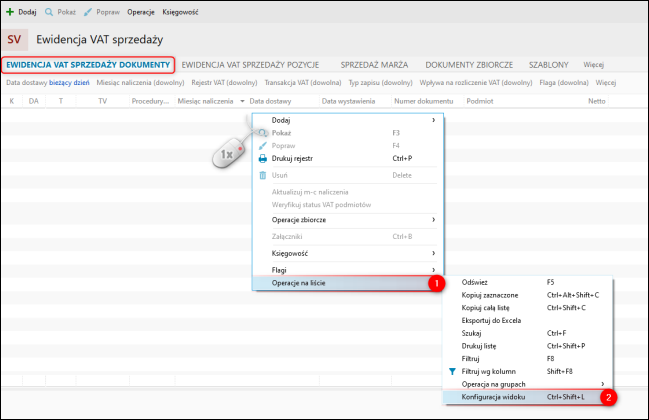Click the green plus Dodaj icon in toolbar
The image size is (649, 420).
[10, 12]
